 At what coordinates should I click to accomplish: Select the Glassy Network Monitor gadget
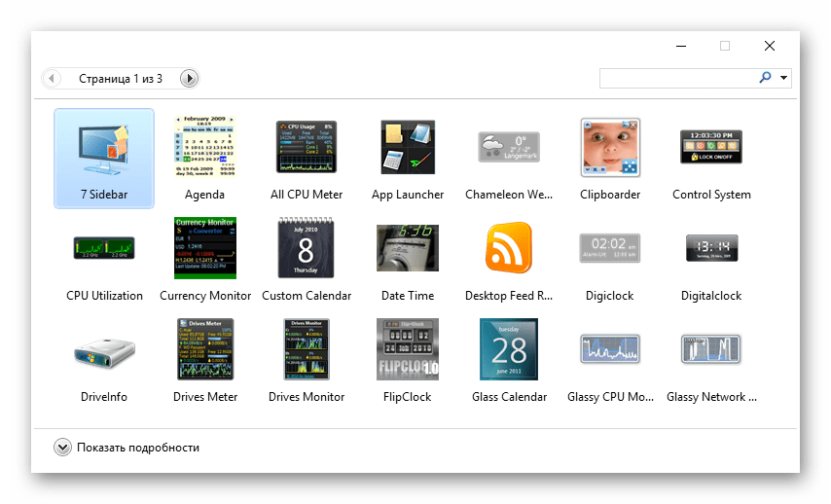coord(711,350)
